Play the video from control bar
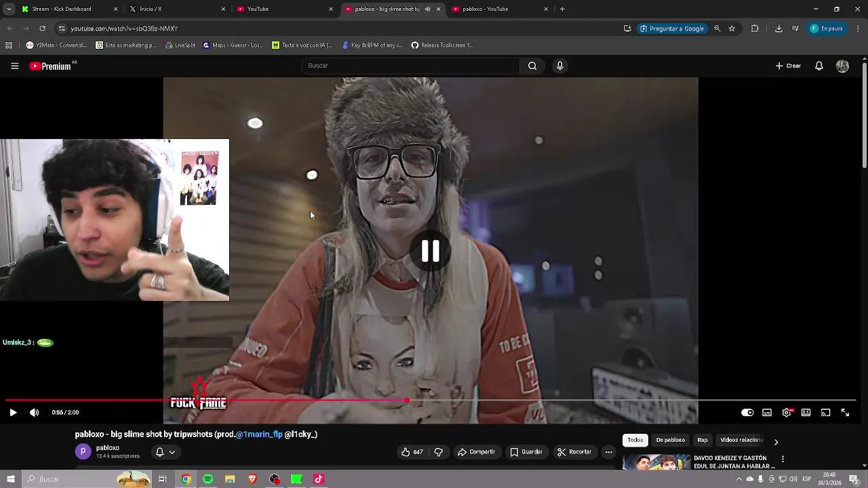This screenshot has width=868, height=488. 13,412
